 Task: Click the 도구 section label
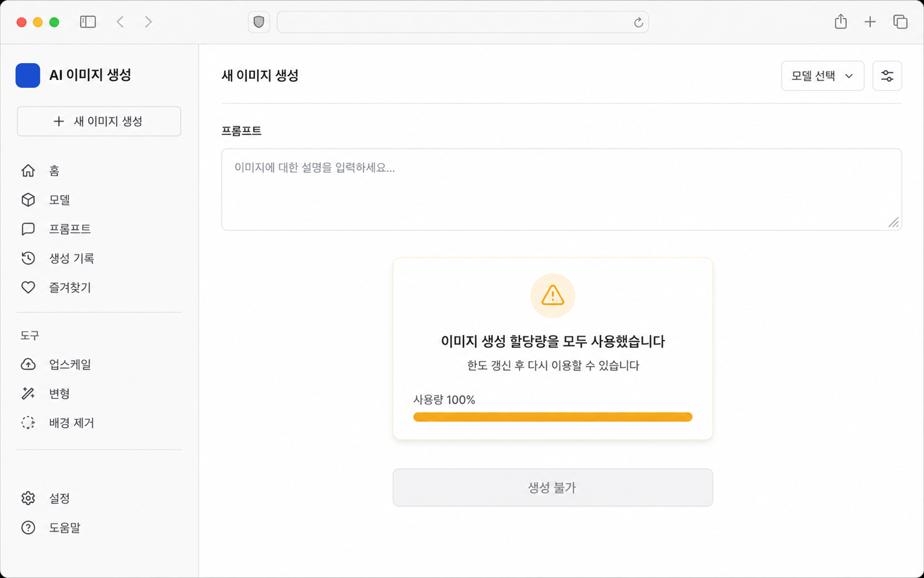pos(30,336)
